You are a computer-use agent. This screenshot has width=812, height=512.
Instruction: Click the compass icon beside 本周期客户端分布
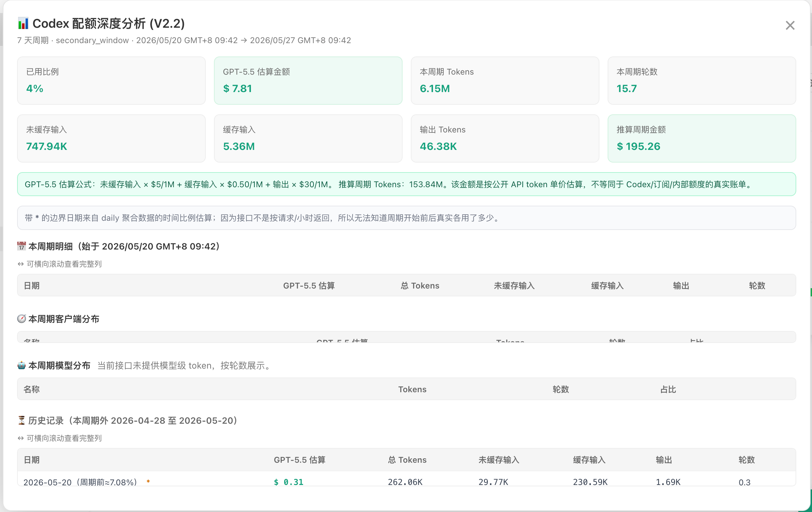[x=22, y=319]
